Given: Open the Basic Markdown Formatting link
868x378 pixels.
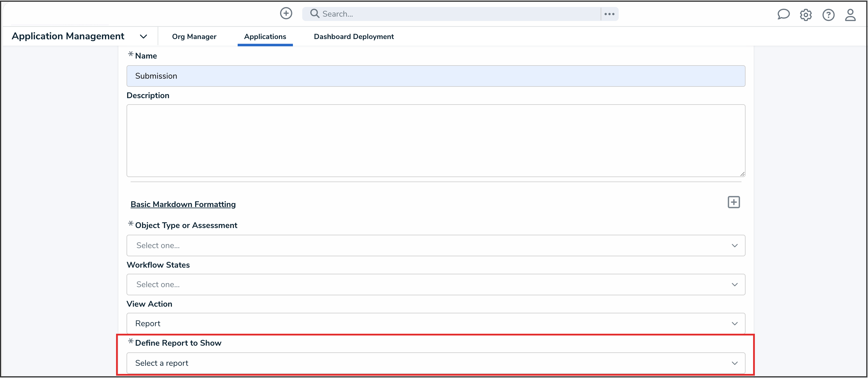Looking at the screenshot, I should pyautogui.click(x=183, y=204).
